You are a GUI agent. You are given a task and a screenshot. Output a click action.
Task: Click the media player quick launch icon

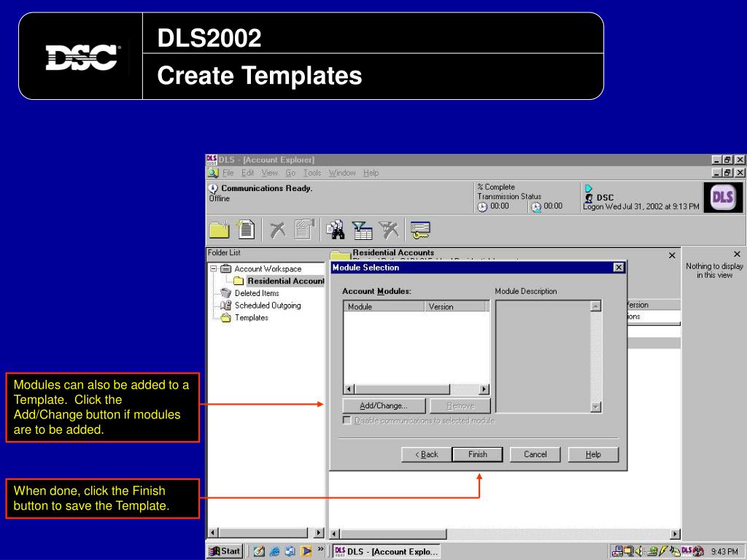click(306, 551)
